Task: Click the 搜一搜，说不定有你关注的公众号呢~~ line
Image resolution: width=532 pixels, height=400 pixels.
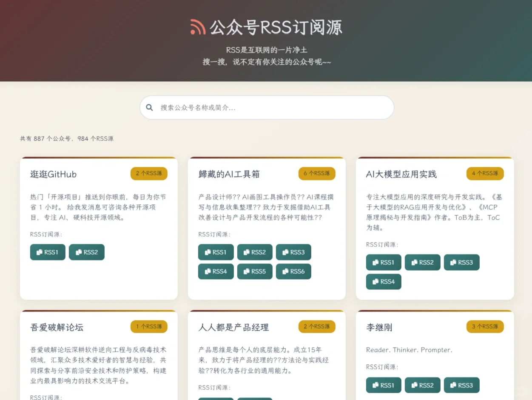Action: click(267, 62)
